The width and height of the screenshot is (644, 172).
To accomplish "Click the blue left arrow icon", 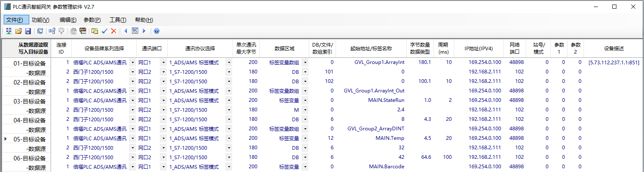I will tap(126, 31).
